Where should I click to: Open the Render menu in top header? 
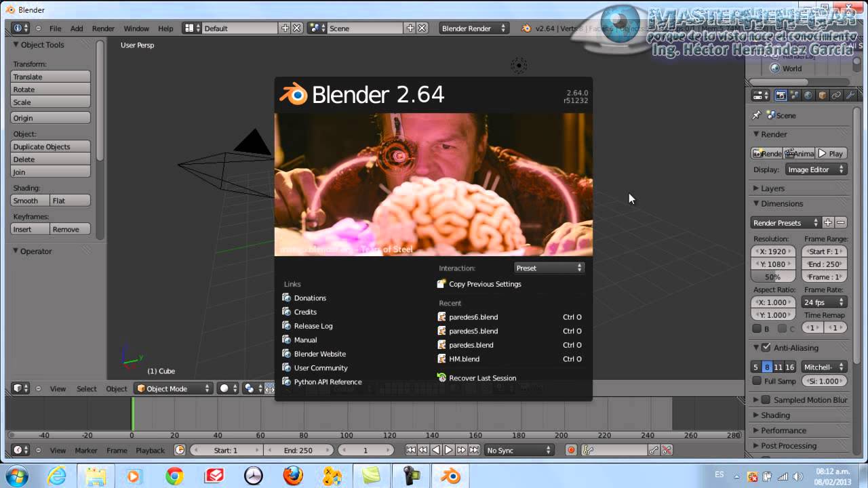(103, 28)
